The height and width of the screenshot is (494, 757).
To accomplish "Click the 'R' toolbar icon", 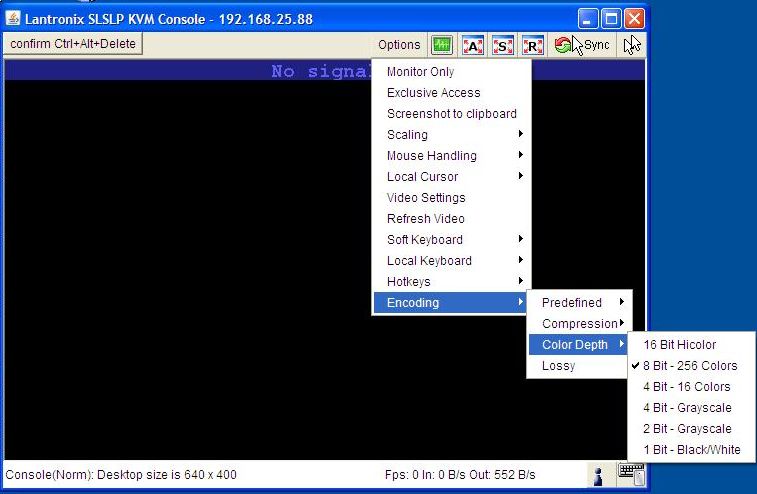I will tap(532, 45).
